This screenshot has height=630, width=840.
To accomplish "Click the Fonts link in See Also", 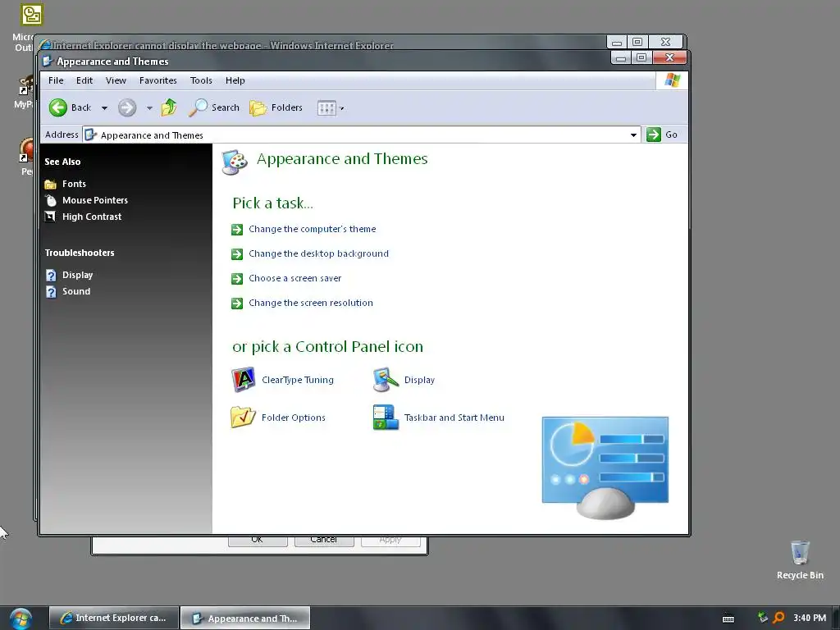I will tap(74, 184).
